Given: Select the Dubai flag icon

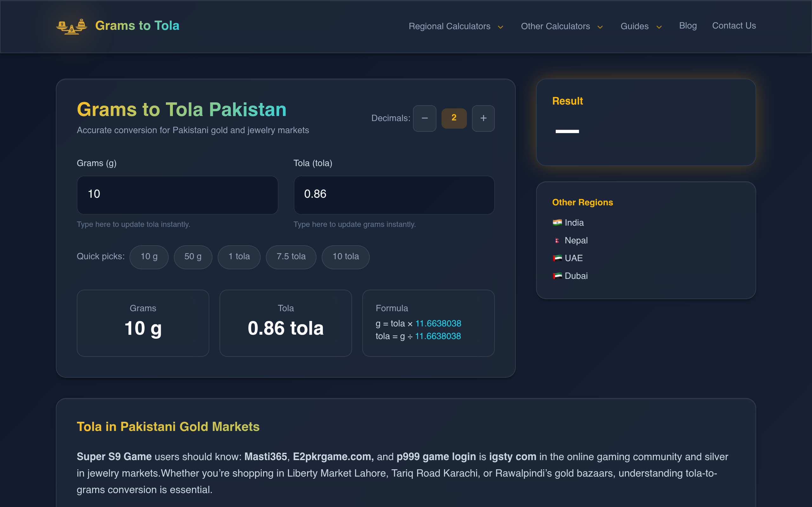Looking at the screenshot, I should click(x=557, y=276).
